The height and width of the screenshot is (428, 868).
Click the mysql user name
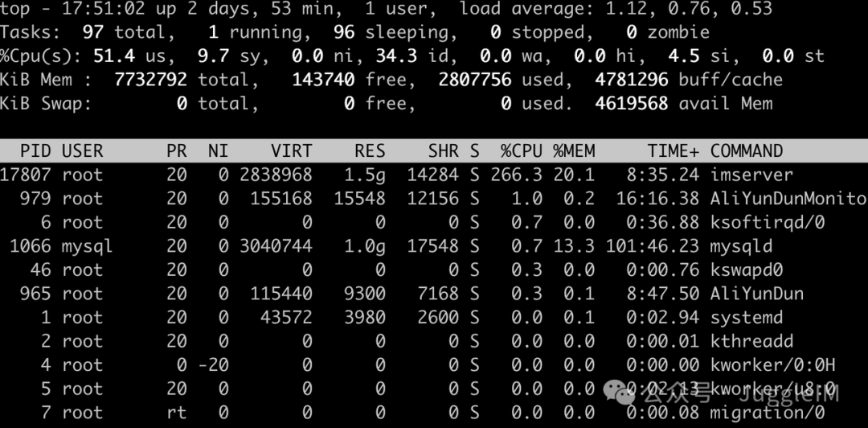click(x=87, y=246)
